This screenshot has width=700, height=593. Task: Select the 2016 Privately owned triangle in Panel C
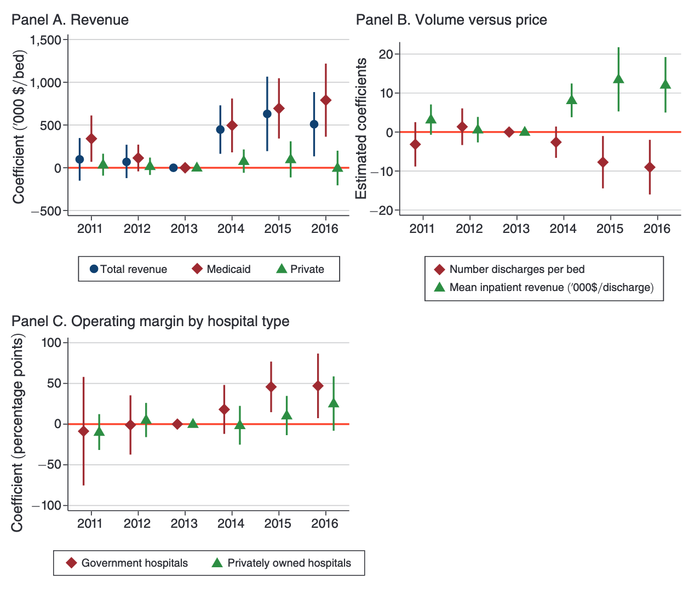pos(334,403)
